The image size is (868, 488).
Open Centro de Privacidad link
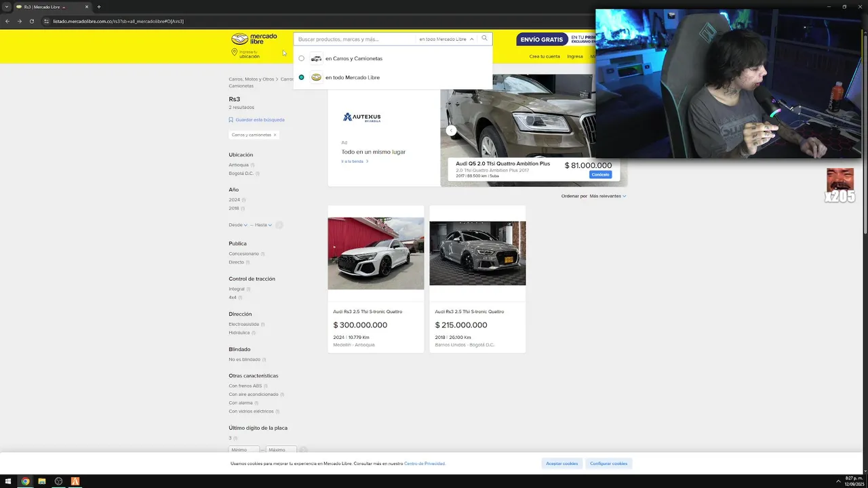425,464
